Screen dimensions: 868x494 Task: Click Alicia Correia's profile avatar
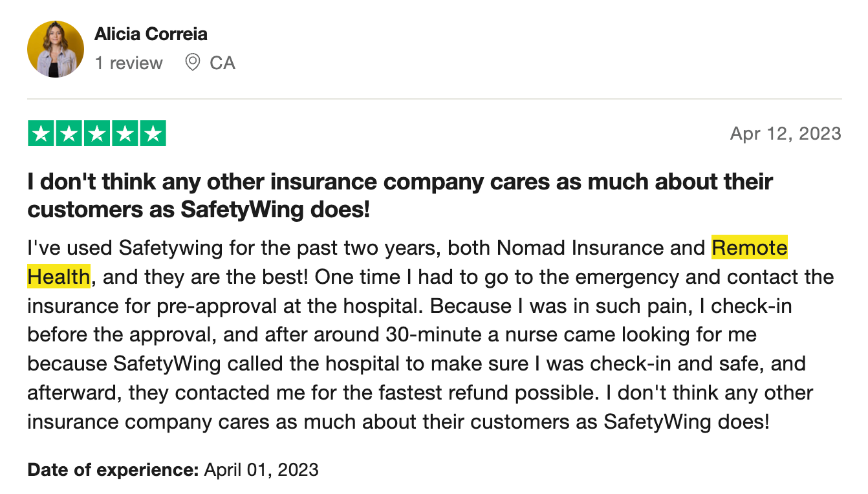click(x=56, y=49)
